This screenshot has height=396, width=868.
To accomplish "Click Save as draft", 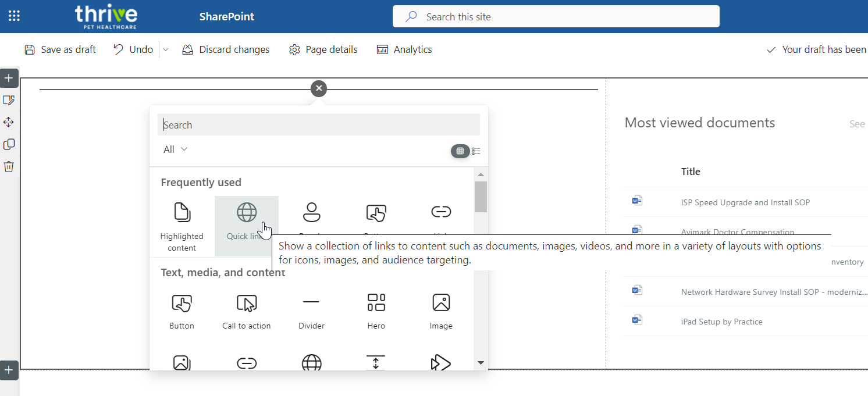I will coord(60,50).
